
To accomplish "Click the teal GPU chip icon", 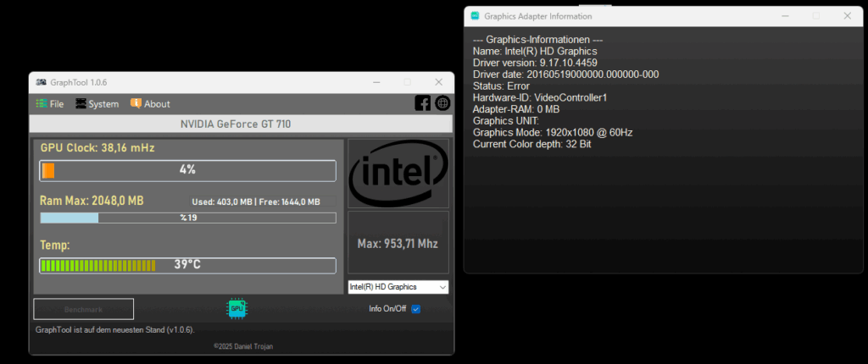I will [x=236, y=309].
